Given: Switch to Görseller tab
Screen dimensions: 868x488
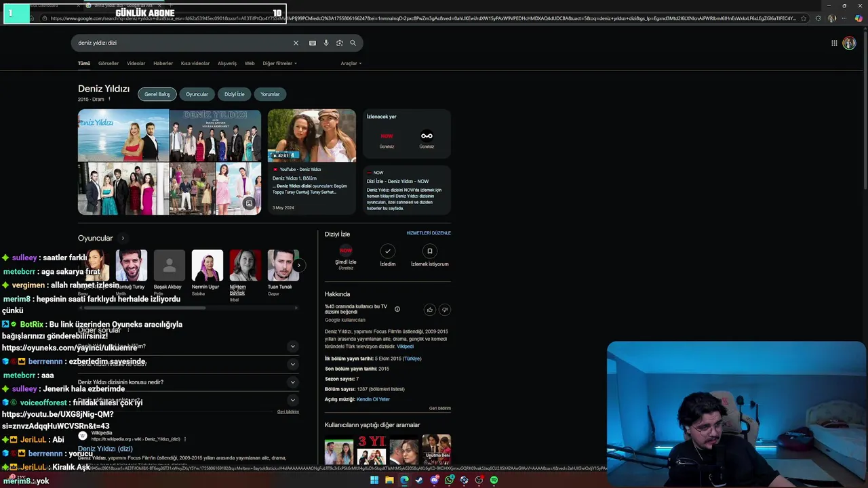Looking at the screenshot, I should [108, 63].
